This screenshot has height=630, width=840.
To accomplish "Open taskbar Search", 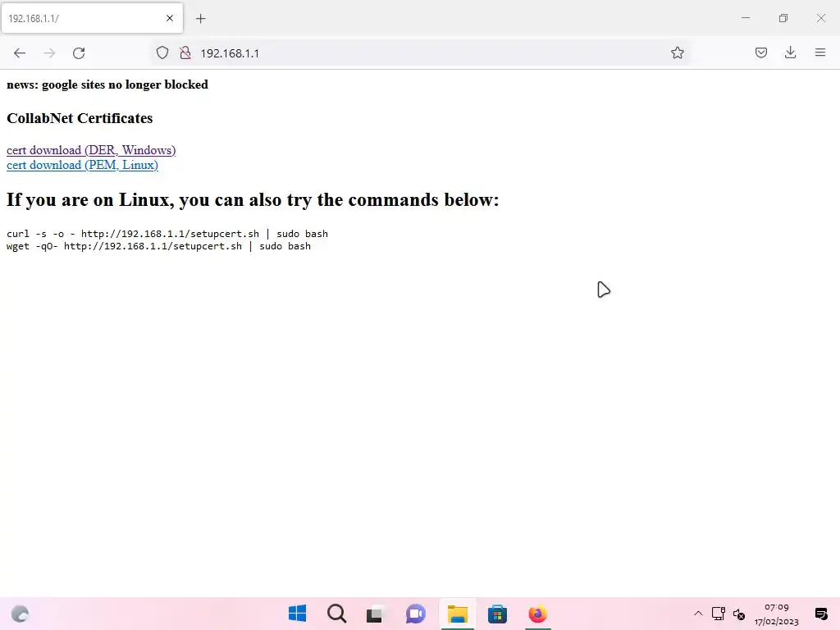I will [x=337, y=614].
